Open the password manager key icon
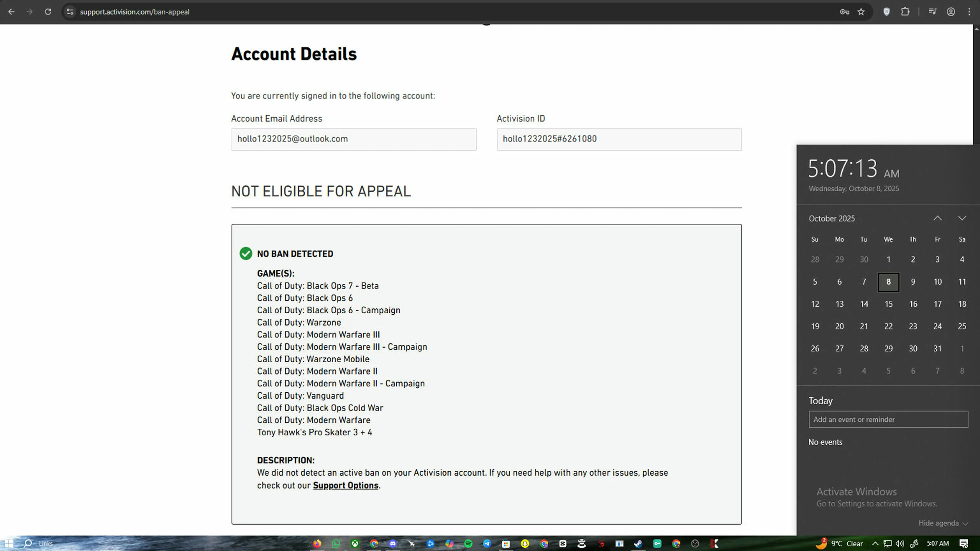980x551 pixels. 844,12
